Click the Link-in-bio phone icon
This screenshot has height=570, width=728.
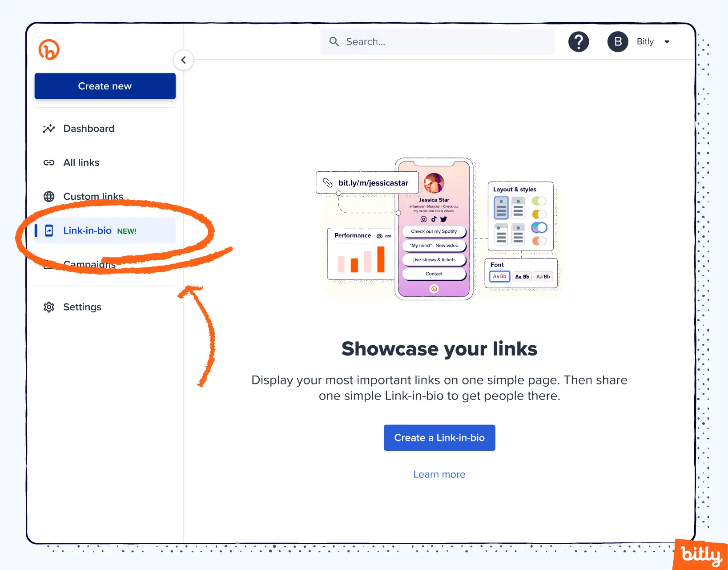[49, 230]
